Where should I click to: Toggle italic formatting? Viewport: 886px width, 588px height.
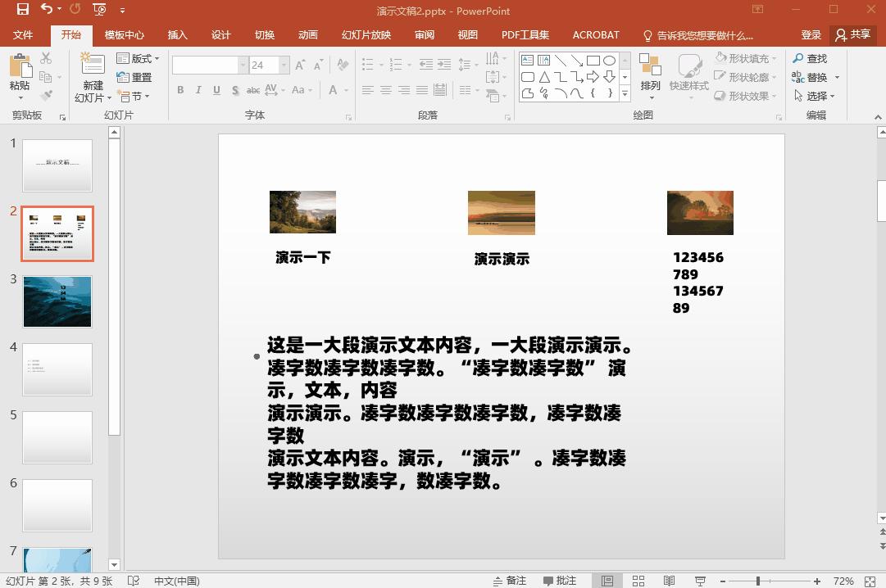pos(199,90)
